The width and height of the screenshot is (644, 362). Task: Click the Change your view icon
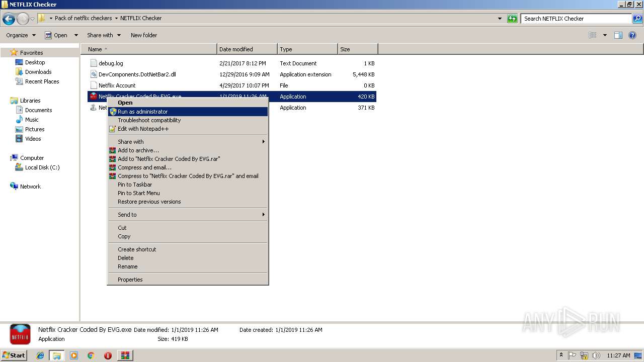click(x=593, y=35)
